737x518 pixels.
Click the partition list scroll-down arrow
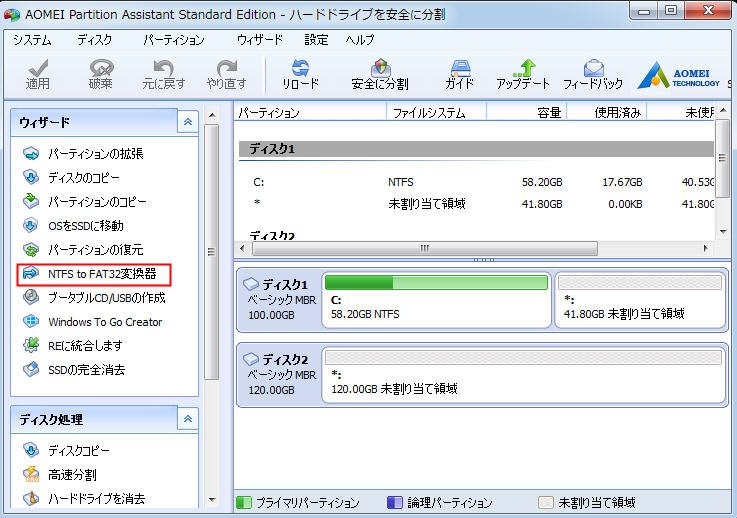pos(723,231)
